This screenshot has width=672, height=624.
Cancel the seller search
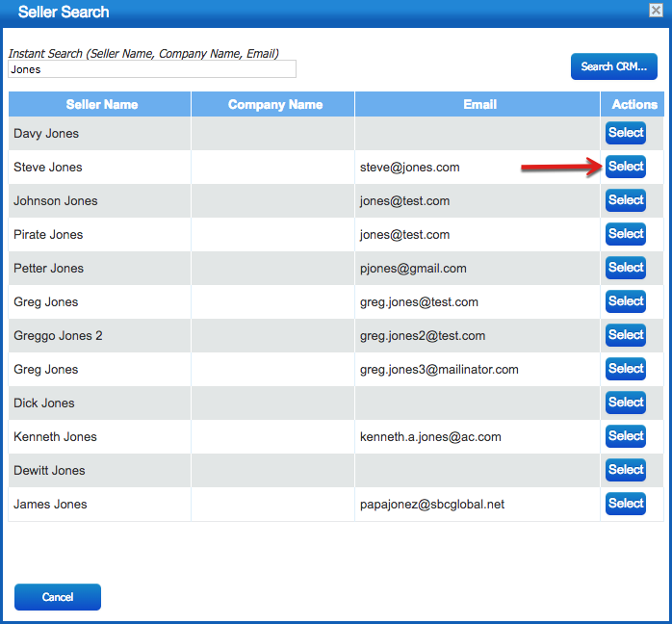point(58,597)
